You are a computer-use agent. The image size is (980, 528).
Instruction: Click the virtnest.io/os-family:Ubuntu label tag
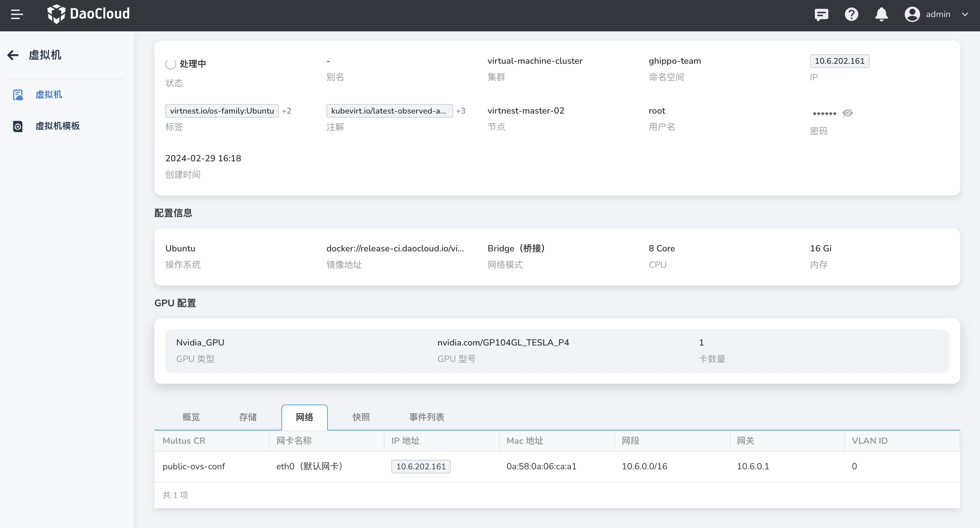tap(222, 111)
